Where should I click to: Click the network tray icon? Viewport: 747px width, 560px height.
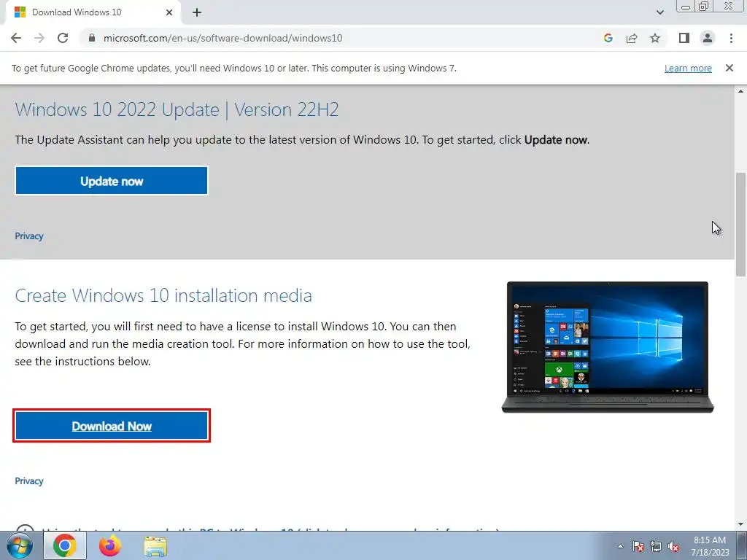tap(656, 546)
